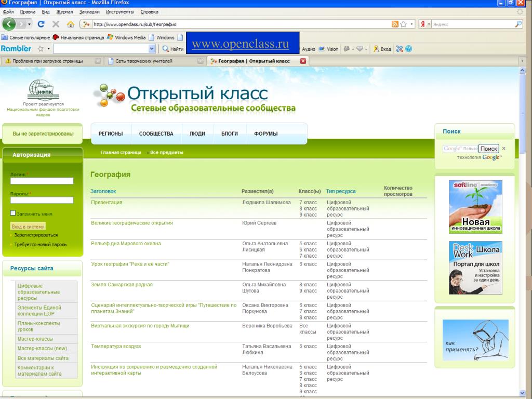Open the Правка menu
532x399 pixels.
pyautogui.click(x=28, y=11)
